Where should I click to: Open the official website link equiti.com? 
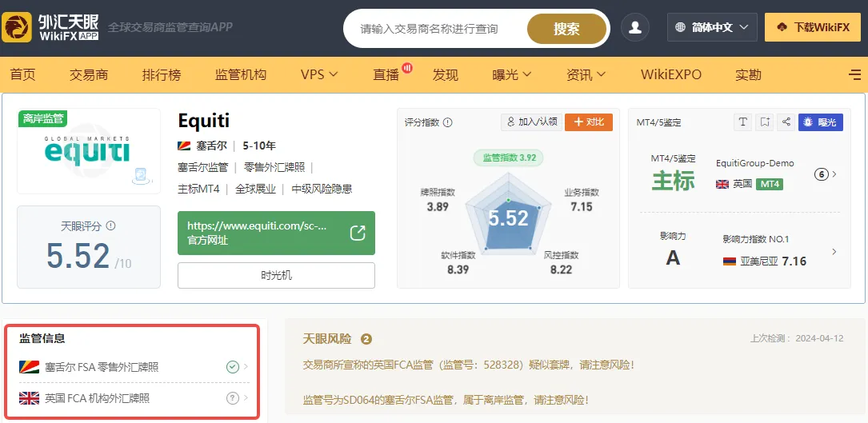[x=276, y=233]
